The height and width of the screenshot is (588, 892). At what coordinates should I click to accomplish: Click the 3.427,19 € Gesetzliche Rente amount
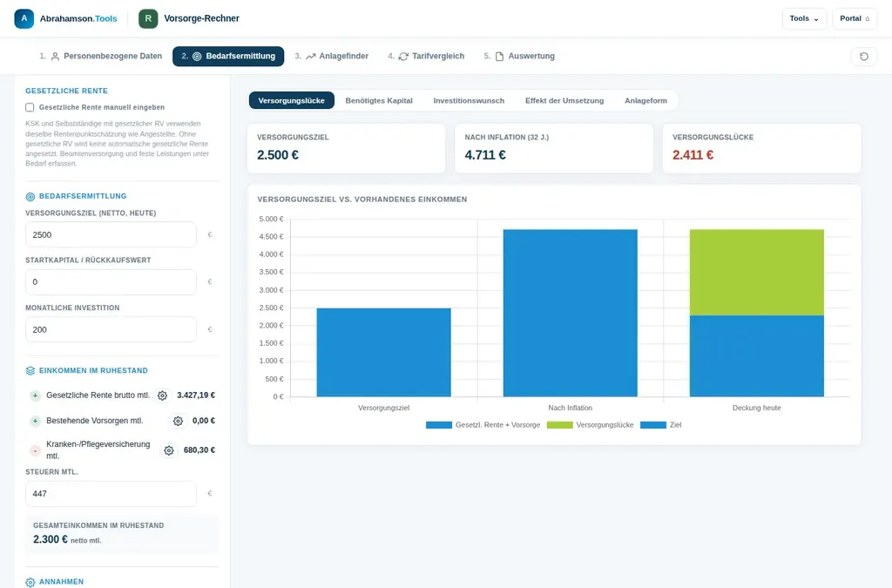point(196,395)
